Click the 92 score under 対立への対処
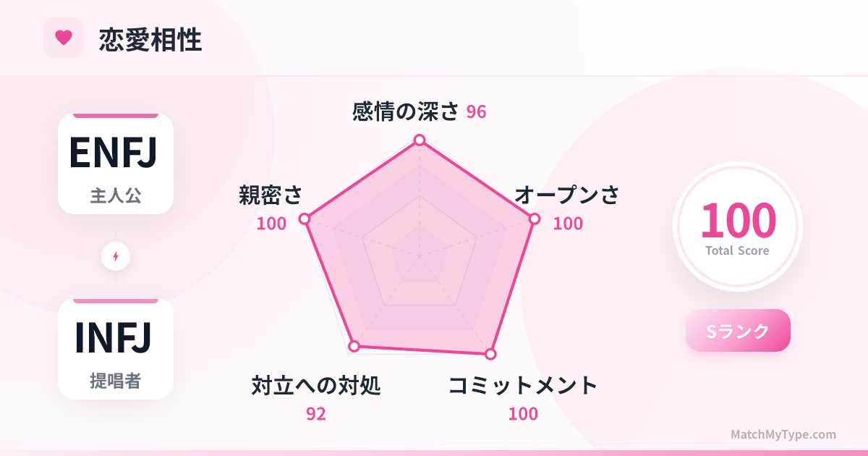The height and width of the screenshot is (456, 868). pyautogui.click(x=315, y=414)
